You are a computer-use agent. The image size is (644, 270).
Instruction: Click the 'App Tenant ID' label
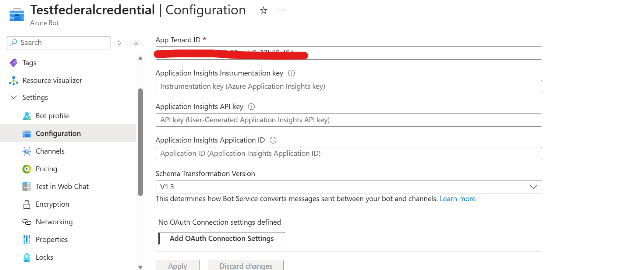[x=178, y=40]
